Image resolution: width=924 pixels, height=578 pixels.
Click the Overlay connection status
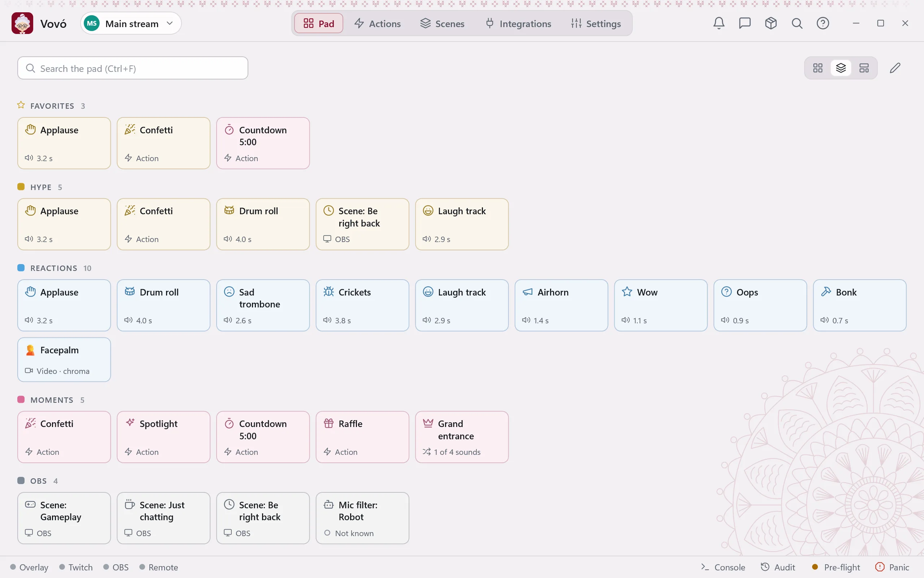pos(29,567)
